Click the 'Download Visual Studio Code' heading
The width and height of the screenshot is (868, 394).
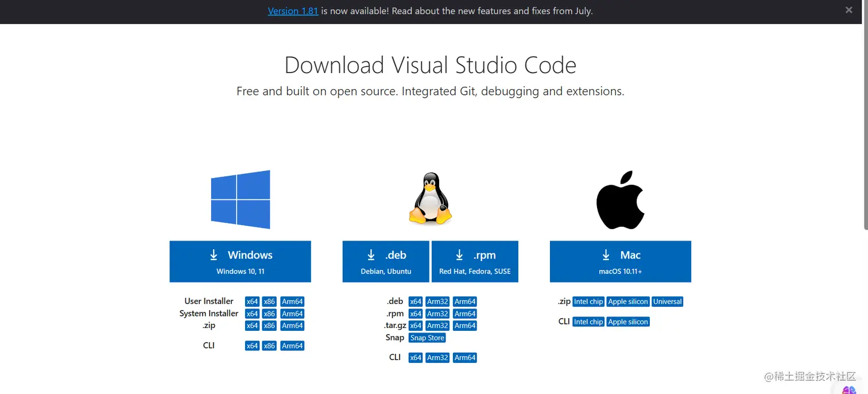click(x=431, y=65)
